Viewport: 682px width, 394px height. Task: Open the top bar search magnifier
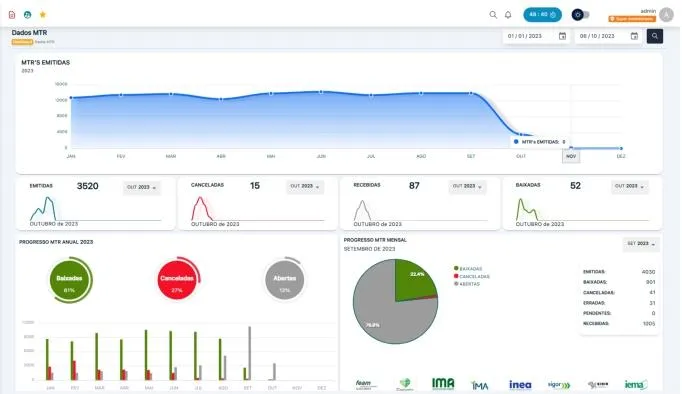click(493, 15)
